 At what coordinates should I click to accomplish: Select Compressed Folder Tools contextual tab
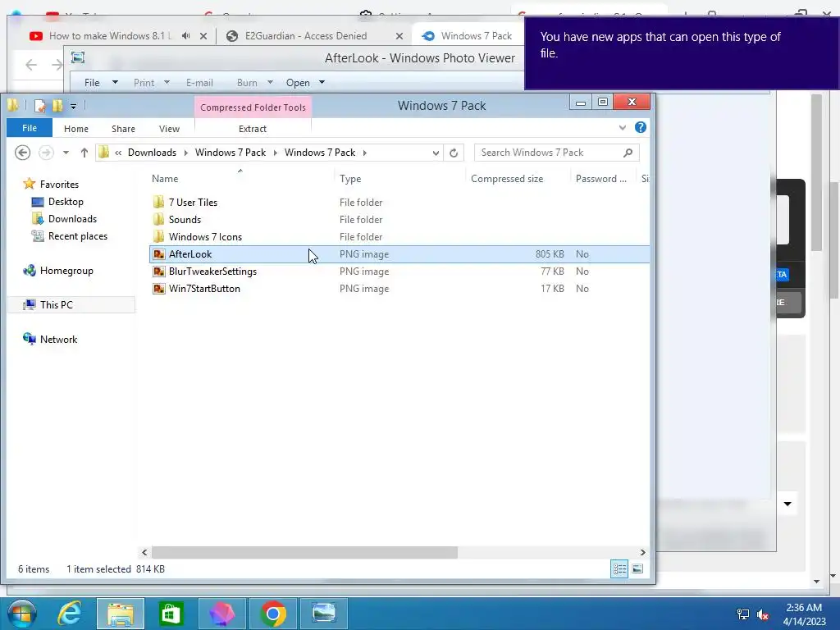click(253, 107)
